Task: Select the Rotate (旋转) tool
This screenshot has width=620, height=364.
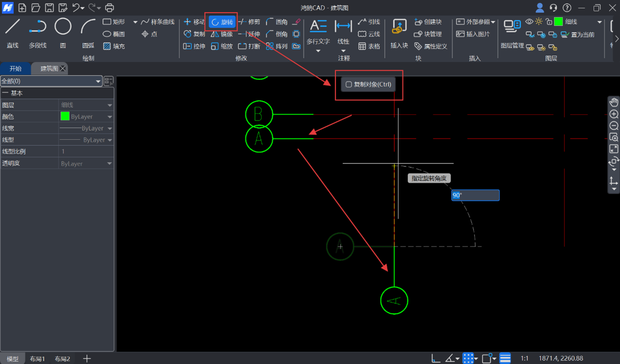Action: tap(222, 22)
